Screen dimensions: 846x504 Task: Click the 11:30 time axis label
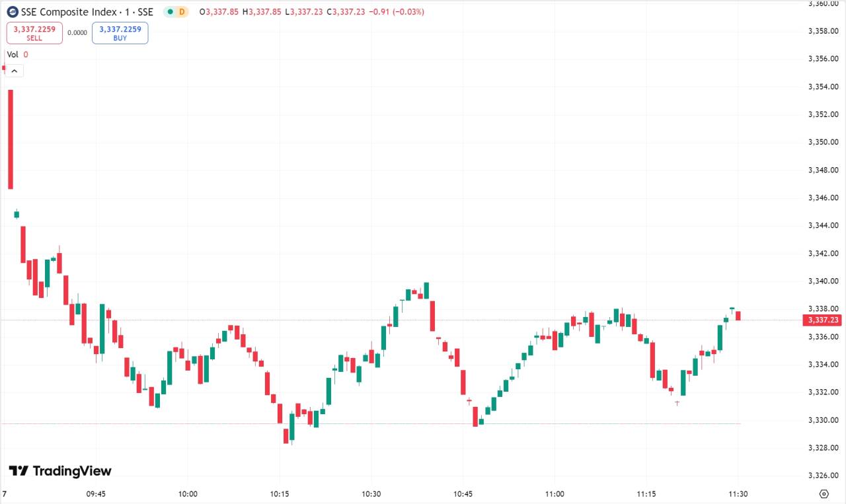[738, 493]
